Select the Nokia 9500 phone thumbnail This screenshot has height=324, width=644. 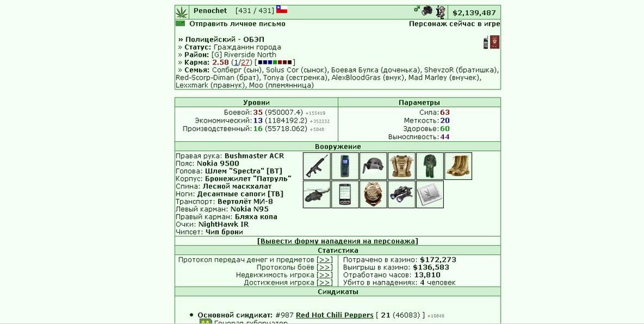345,166
